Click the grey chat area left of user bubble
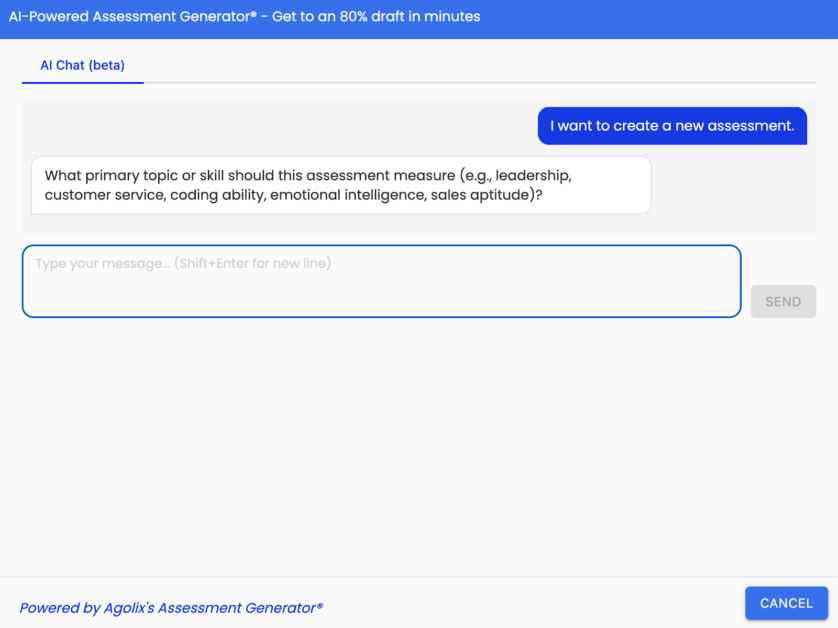 [280, 126]
